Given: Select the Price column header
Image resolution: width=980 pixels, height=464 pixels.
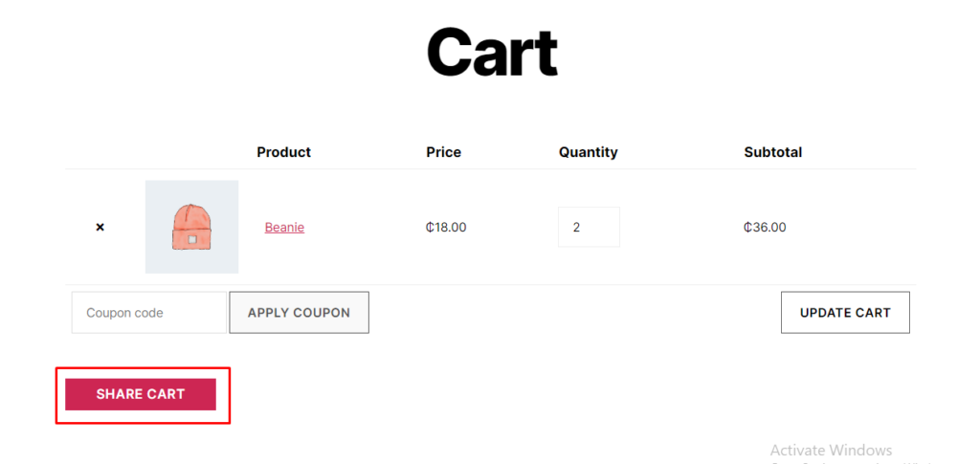Looking at the screenshot, I should point(444,152).
